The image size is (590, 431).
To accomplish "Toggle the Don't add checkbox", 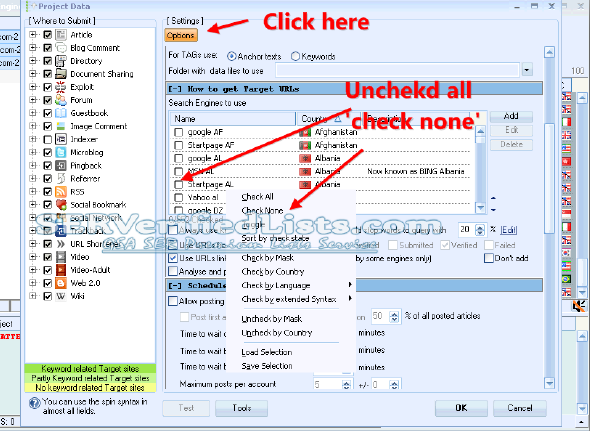I will click(x=489, y=258).
